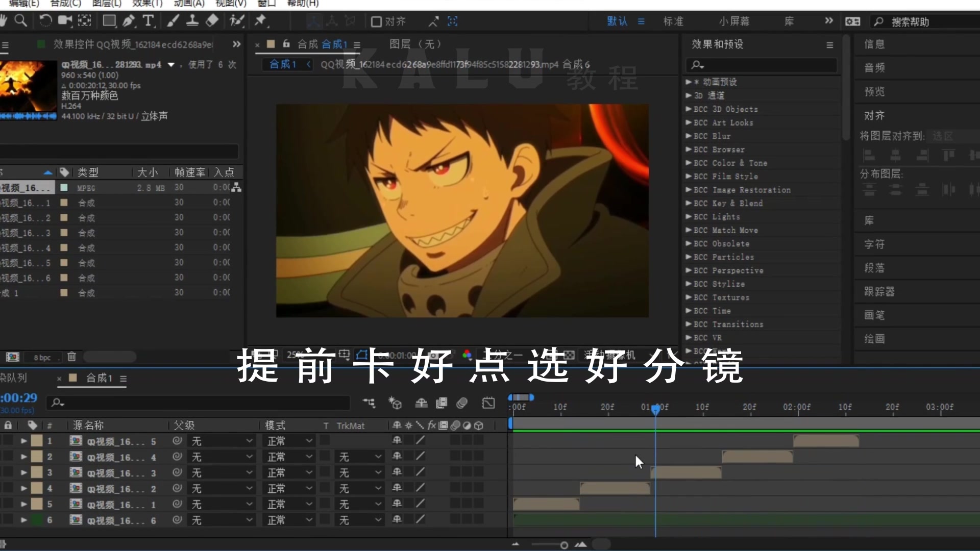Select the Roto Brush tool
Screen dimensions: 980x551
(237, 21)
